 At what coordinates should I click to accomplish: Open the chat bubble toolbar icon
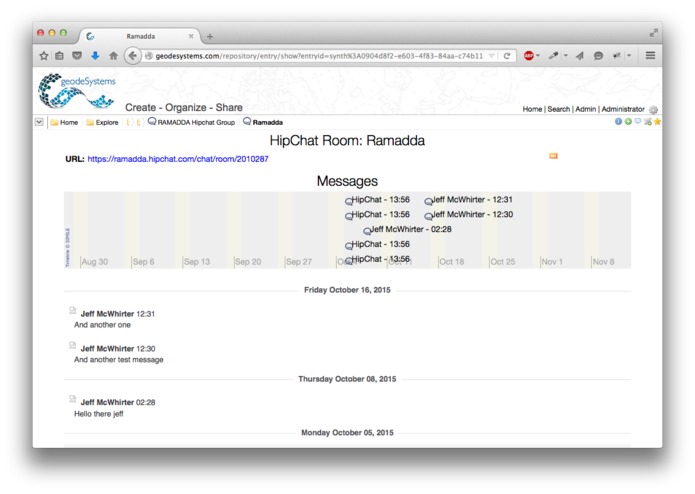click(598, 56)
